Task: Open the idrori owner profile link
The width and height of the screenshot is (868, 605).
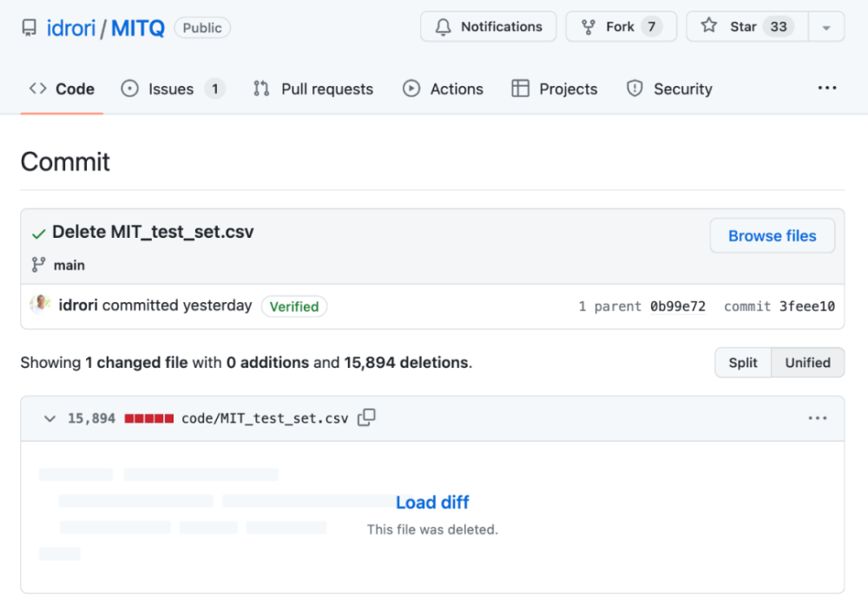Action: (x=71, y=28)
